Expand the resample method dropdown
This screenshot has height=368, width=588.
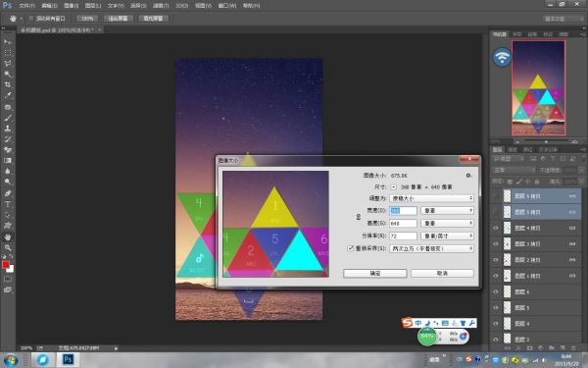(431, 248)
